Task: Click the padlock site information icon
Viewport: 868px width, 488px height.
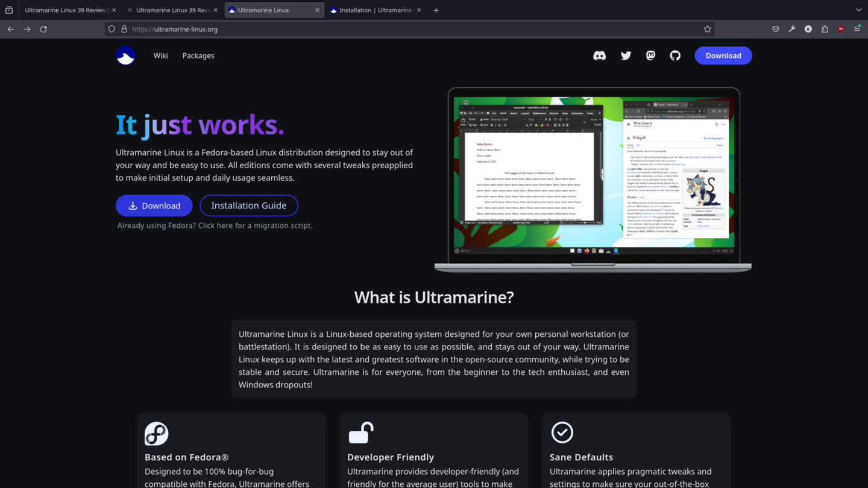Action: 124,29
